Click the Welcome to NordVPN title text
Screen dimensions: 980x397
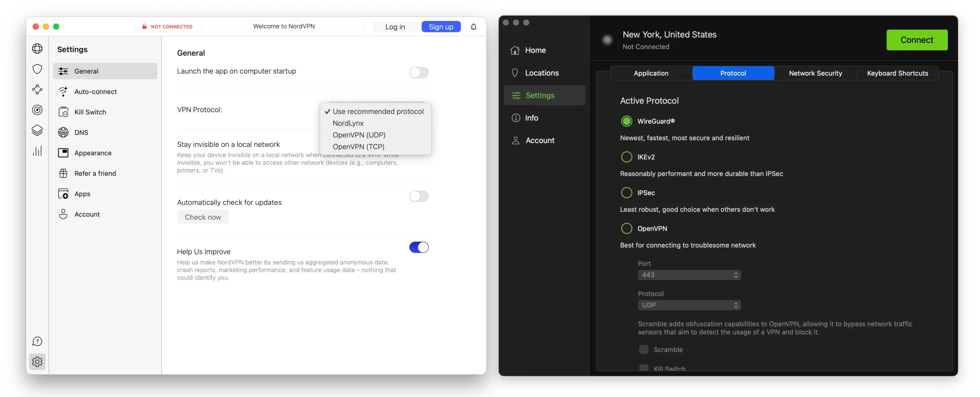click(x=284, y=26)
